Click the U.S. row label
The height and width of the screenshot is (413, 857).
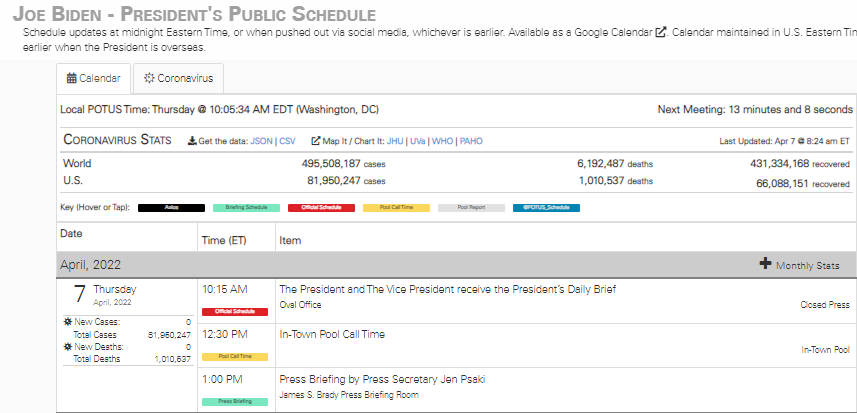click(x=73, y=180)
